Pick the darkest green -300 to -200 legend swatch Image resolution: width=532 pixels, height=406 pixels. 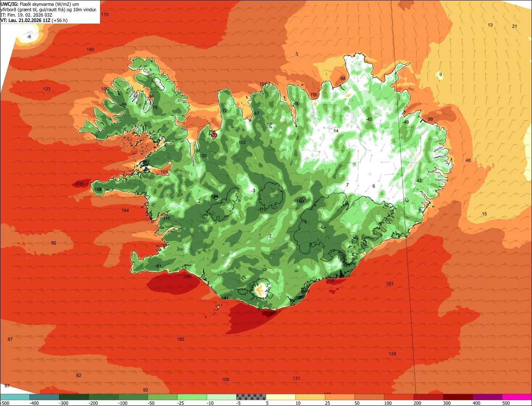[74, 397]
